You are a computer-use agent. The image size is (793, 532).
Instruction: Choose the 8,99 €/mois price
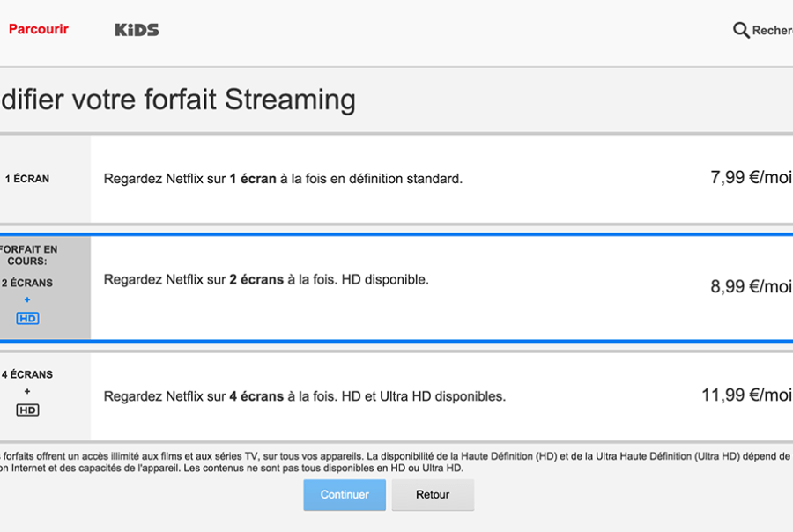(752, 286)
